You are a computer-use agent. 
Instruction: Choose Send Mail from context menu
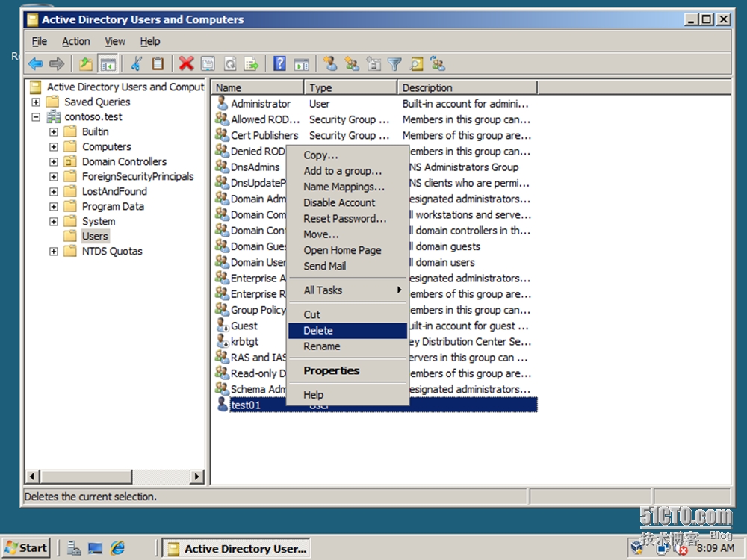click(347, 267)
